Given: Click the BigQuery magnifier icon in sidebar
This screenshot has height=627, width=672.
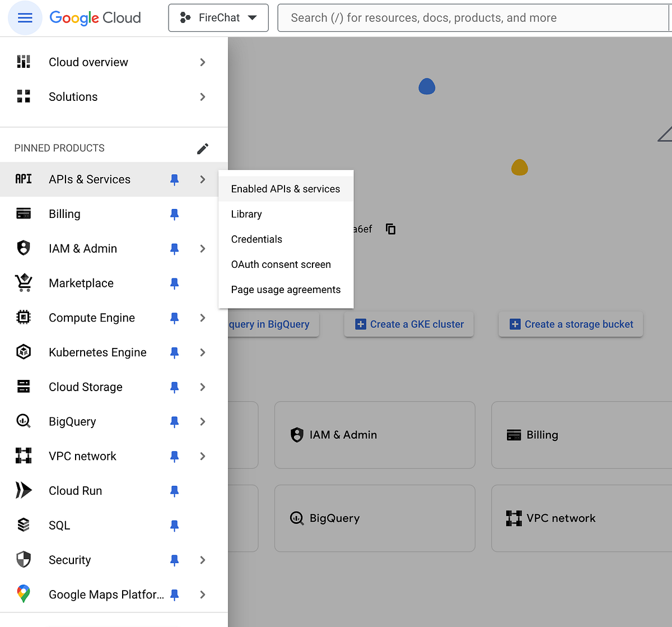Looking at the screenshot, I should tap(23, 421).
